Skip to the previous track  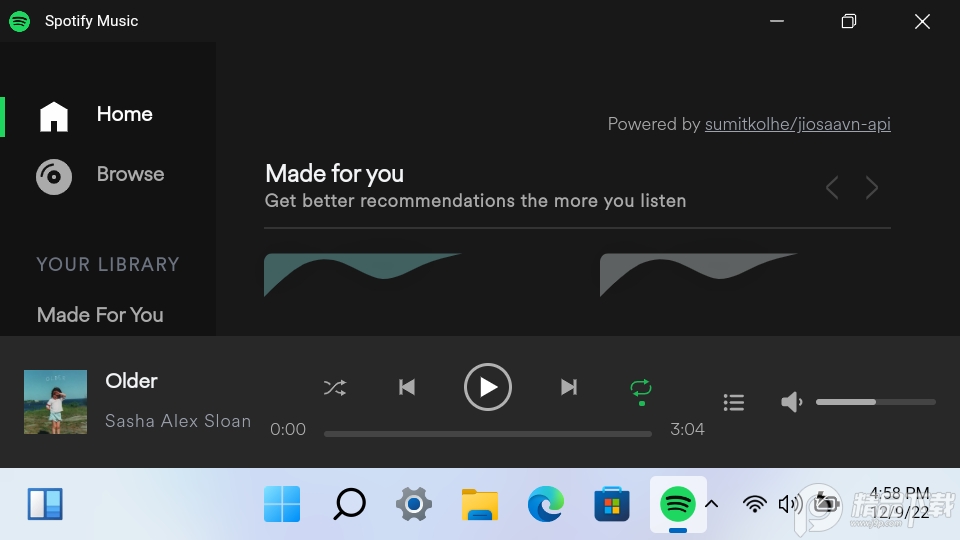tap(407, 387)
